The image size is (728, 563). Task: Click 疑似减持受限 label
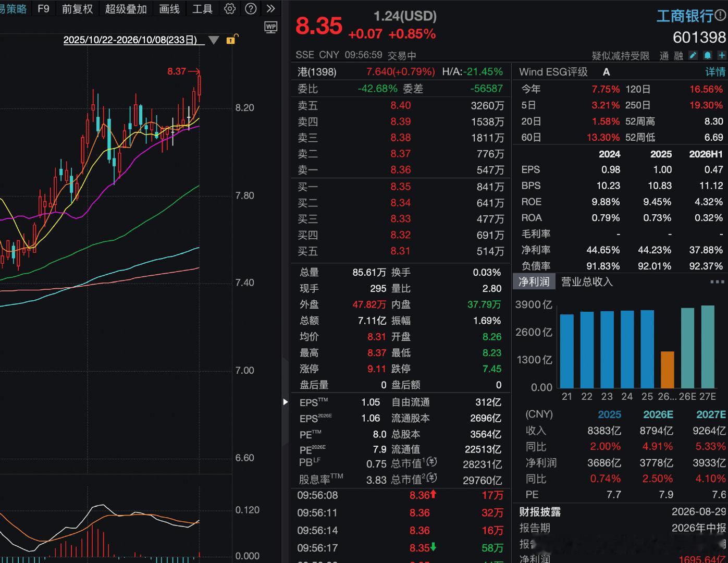pos(621,56)
